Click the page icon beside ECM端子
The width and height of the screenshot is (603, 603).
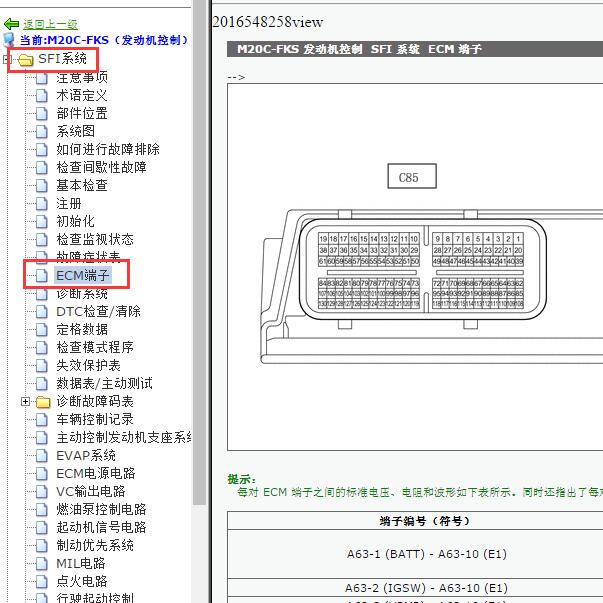(x=42, y=276)
